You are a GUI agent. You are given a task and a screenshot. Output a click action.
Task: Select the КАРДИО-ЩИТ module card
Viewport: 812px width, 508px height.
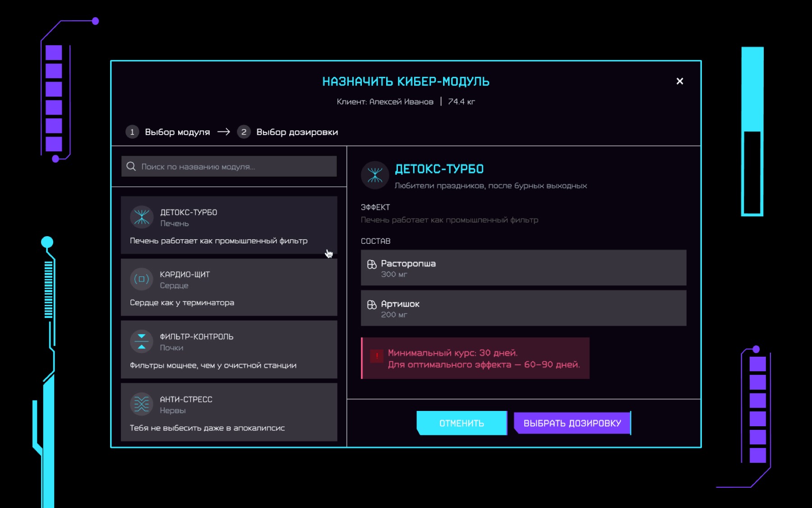[229, 287]
